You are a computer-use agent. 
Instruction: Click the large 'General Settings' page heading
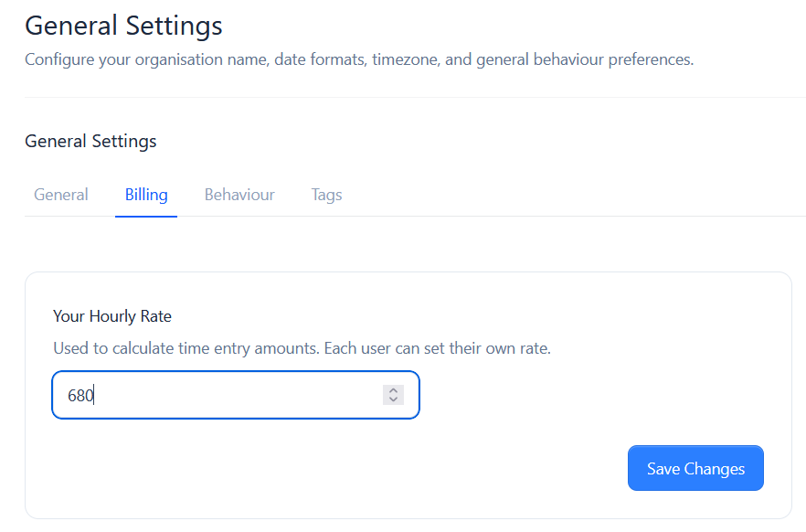123,26
